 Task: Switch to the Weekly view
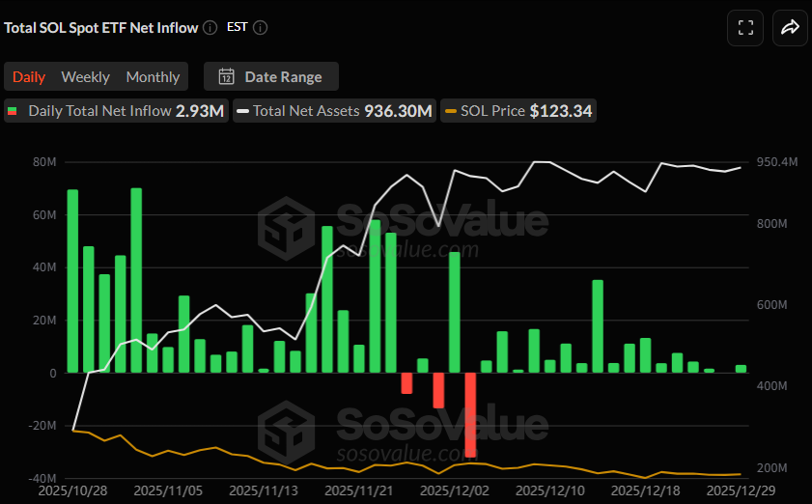click(x=85, y=76)
